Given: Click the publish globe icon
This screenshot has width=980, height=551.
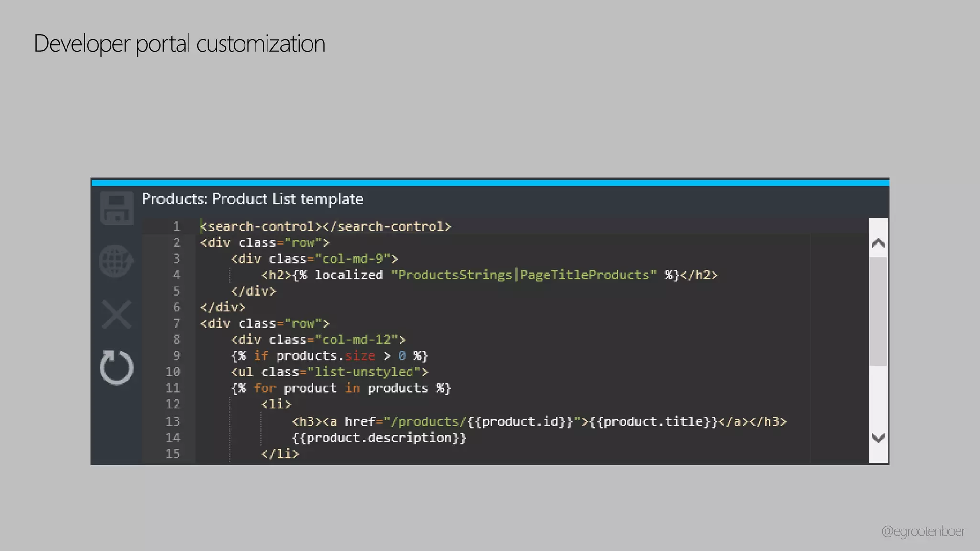Looking at the screenshot, I should pyautogui.click(x=116, y=261).
